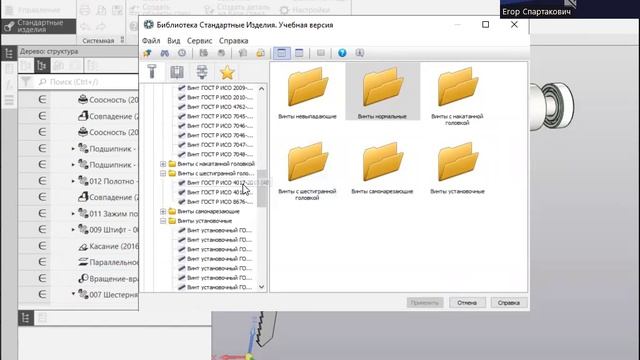Image resolution: width=640 pixels, height=360 pixels.
Task: Select Винт ГОСТ Р ИСО 4017 row
Action: click(216, 183)
